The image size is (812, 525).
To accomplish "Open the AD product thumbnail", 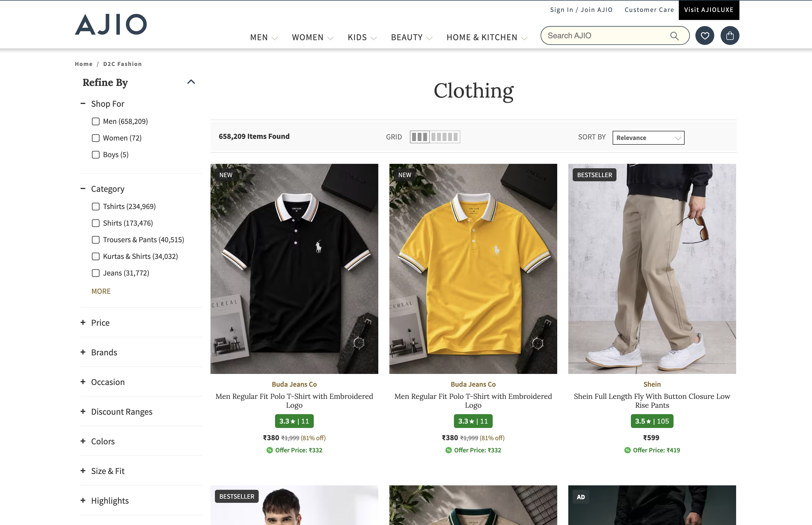I will click(652, 505).
